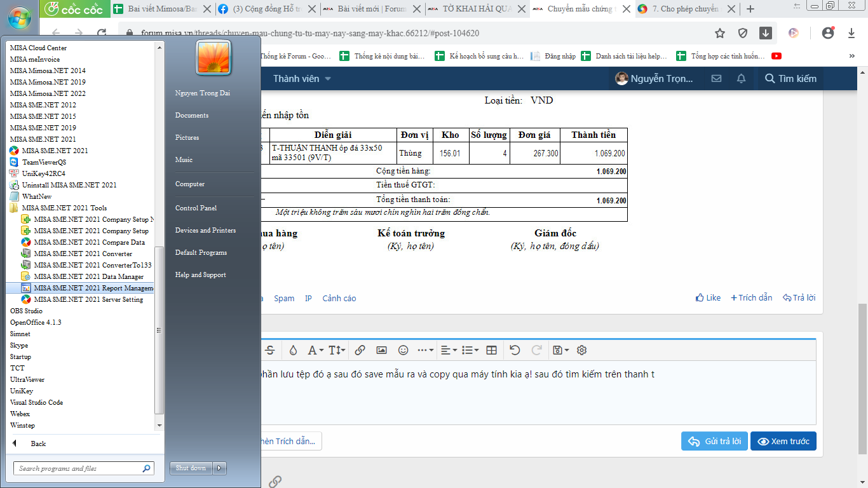Click the Gửi trả lời button
Image resolution: width=868 pixels, height=488 pixels.
714,442
